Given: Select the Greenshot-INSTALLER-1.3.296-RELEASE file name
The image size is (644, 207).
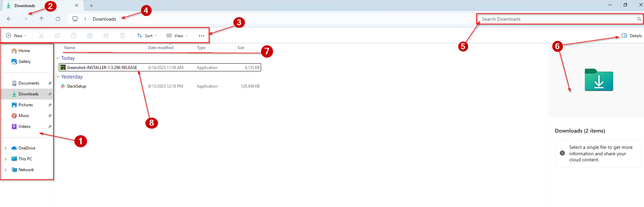Looking at the screenshot, I should coord(102,68).
